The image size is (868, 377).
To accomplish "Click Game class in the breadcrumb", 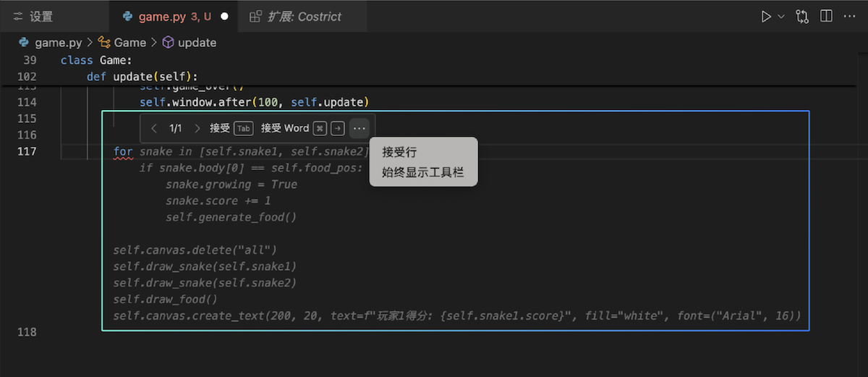I will (130, 43).
